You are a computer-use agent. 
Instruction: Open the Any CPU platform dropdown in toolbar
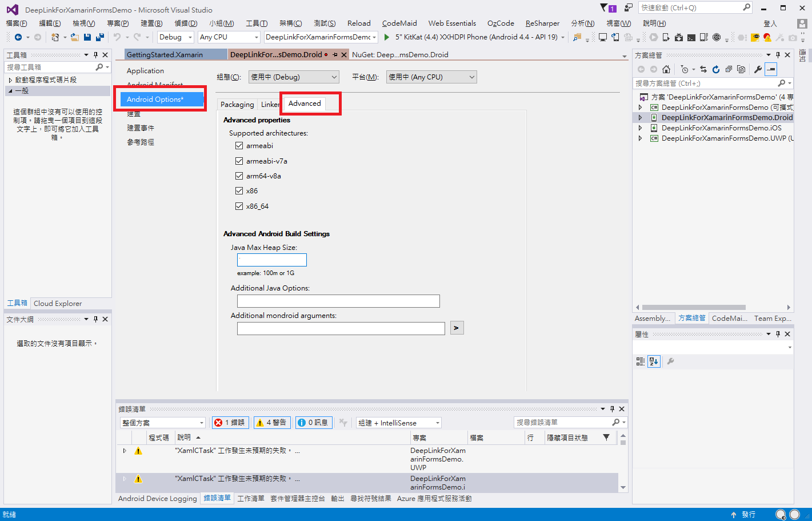point(229,37)
